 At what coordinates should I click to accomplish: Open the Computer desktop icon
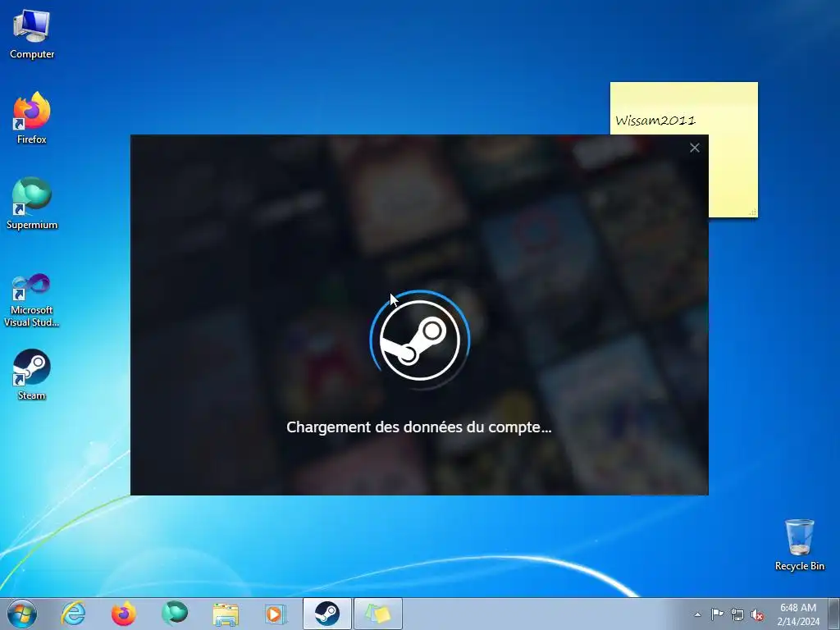click(32, 34)
